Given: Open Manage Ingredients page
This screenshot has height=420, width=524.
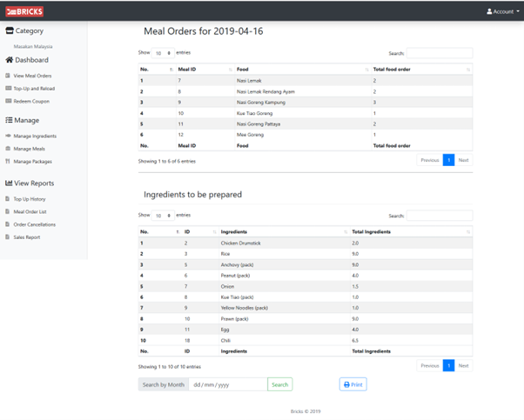Looking at the screenshot, I should coord(35,136).
